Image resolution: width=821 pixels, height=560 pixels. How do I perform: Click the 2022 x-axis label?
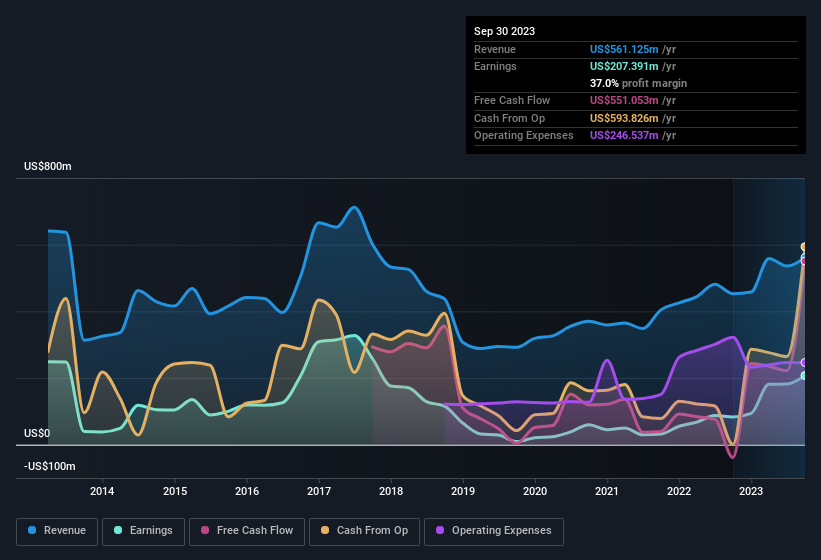click(679, 491)
